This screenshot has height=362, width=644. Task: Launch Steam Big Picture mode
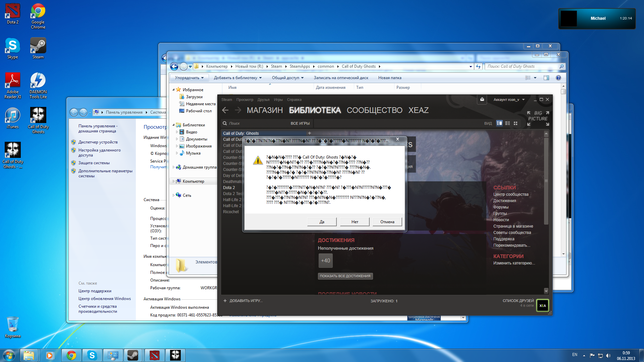(538, 118)
